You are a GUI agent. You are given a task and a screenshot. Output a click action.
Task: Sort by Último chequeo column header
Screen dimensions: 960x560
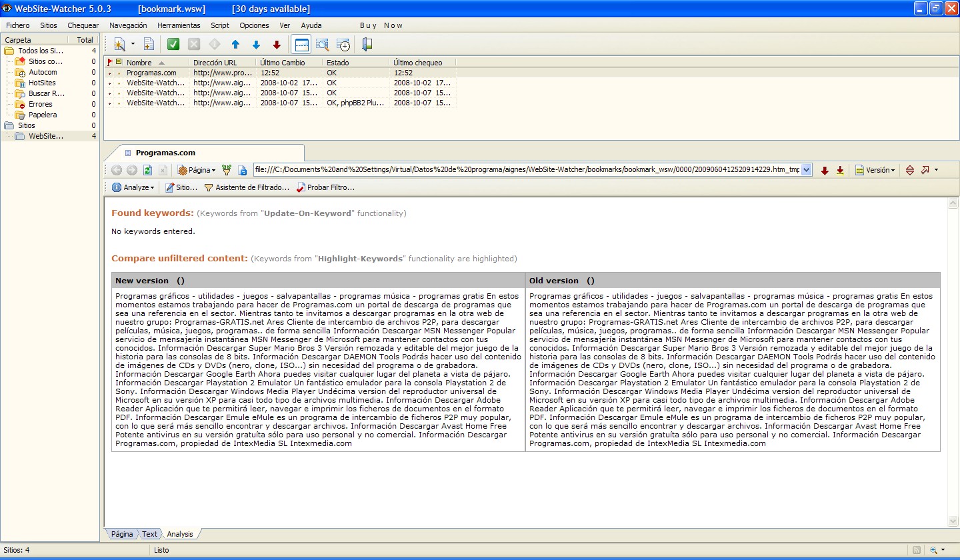(423, 63)
